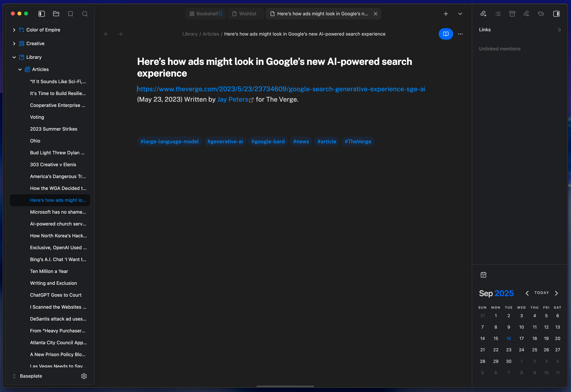The image size is (571, 392).
Task: Toggle the right sidebar icon
Action: pos(556,14)
